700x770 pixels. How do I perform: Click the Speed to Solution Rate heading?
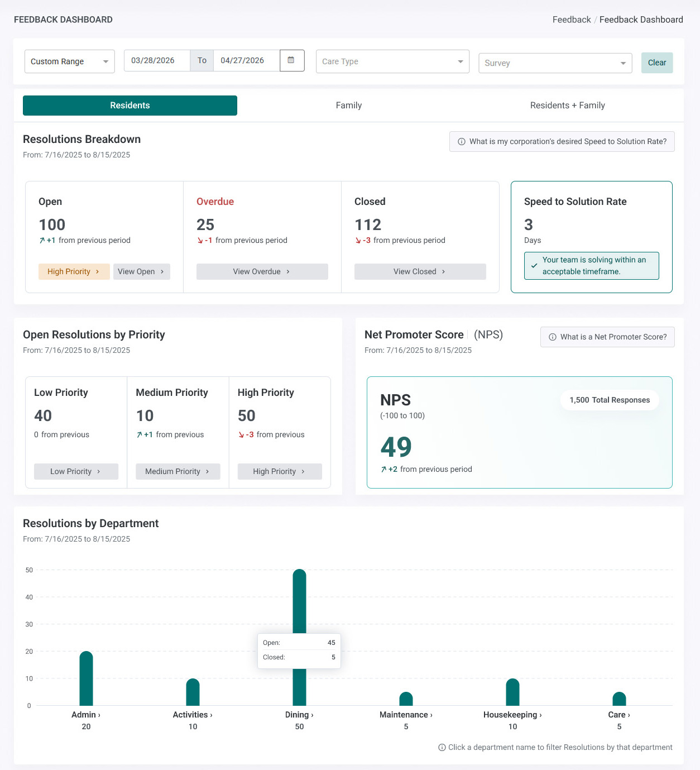pos(575,202)
